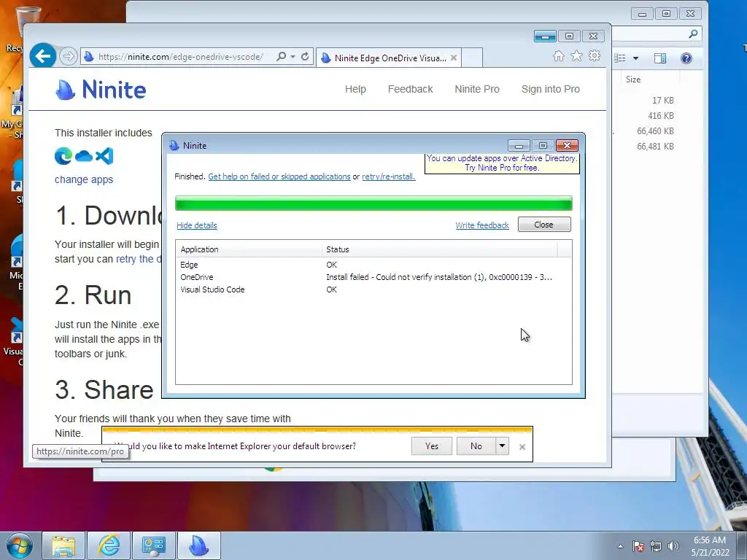Click the Internet Explorer taskbar icon
747x560 pixels.
pos(109,545)
